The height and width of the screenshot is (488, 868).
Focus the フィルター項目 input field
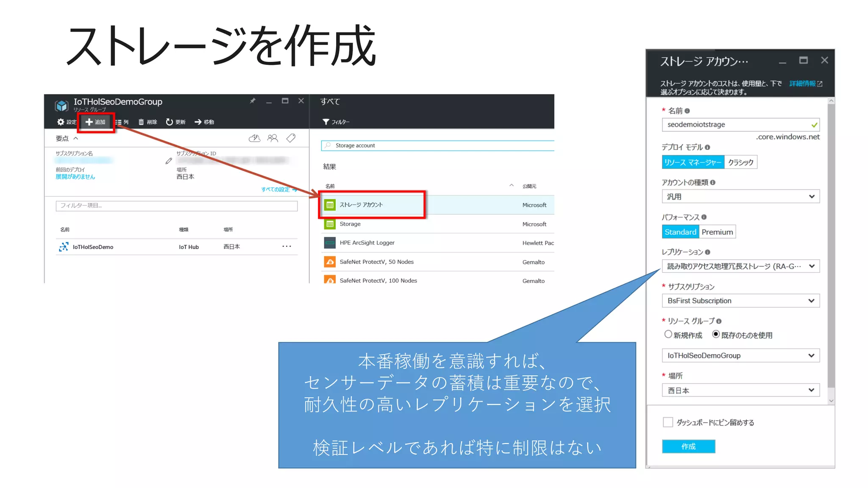coord(176,205)
